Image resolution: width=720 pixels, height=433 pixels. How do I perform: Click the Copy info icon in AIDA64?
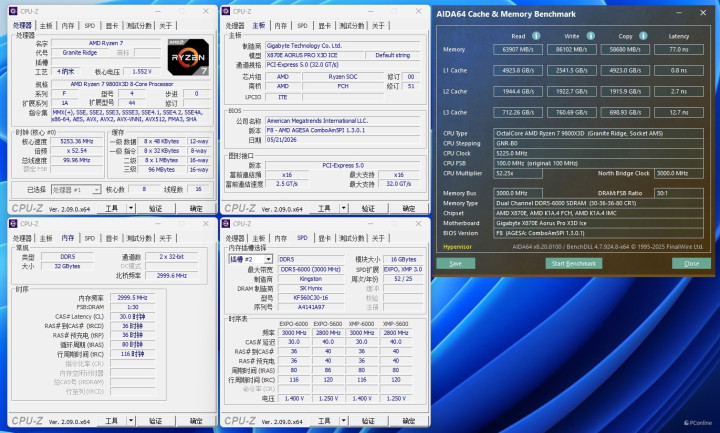(x=643, y=36)
